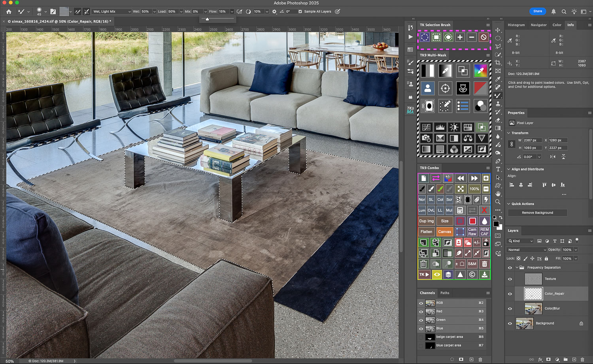Click the Size button in TK9 Combo
This screenshot has width=593, height=364.
[x=444, y=221]
